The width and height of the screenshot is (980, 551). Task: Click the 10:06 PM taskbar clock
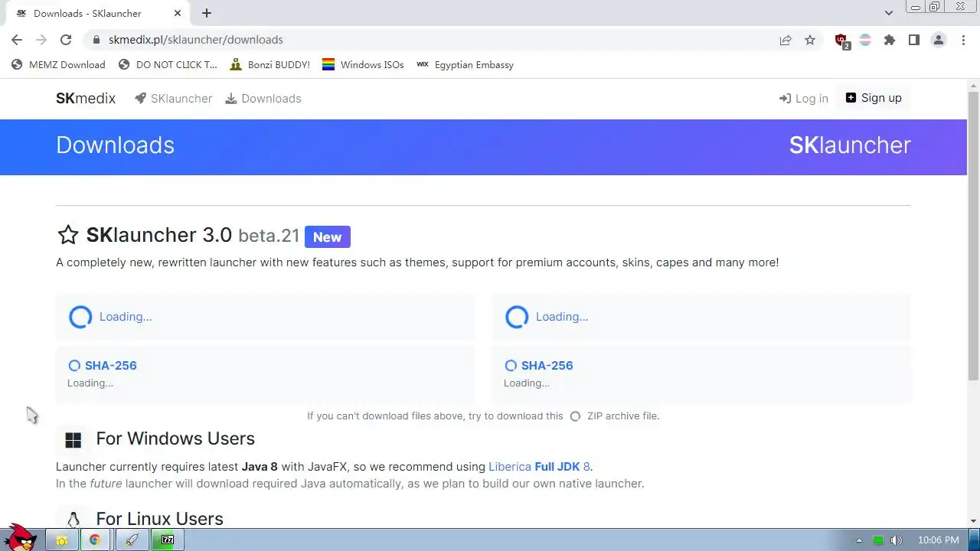click(x=937, y=540)
